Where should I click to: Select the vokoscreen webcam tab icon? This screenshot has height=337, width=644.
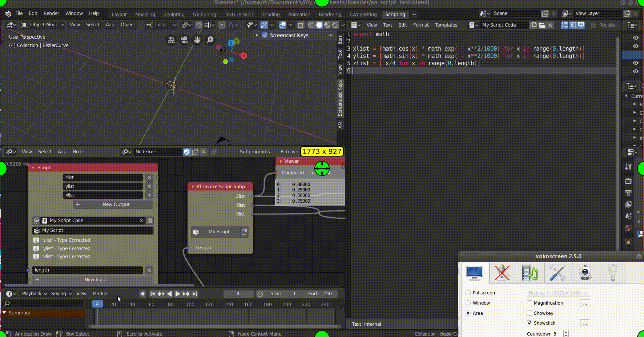click(x=585, y=273)
